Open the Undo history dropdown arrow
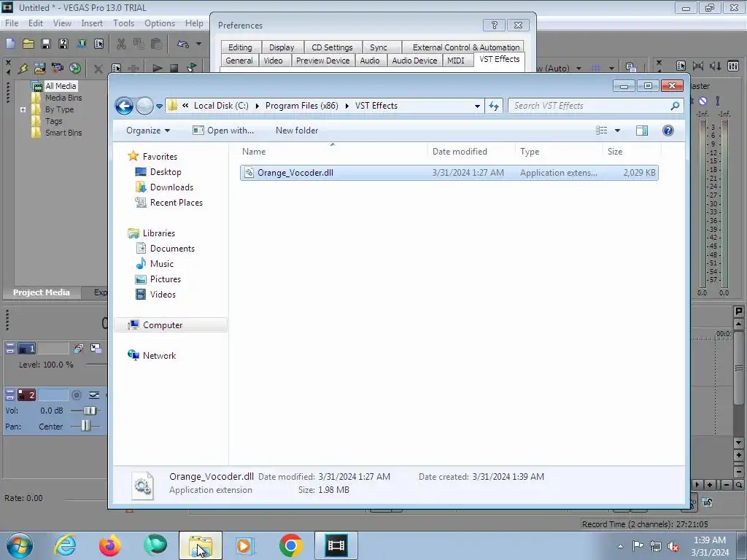This screenshot has height=560, width=747. coord(198,44)
